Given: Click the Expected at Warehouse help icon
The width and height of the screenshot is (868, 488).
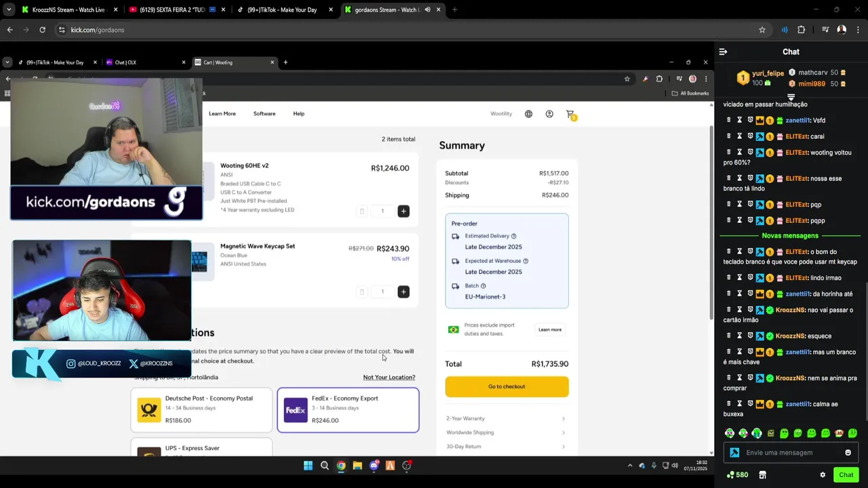Looking at the screenshot, I should [526, 261].
